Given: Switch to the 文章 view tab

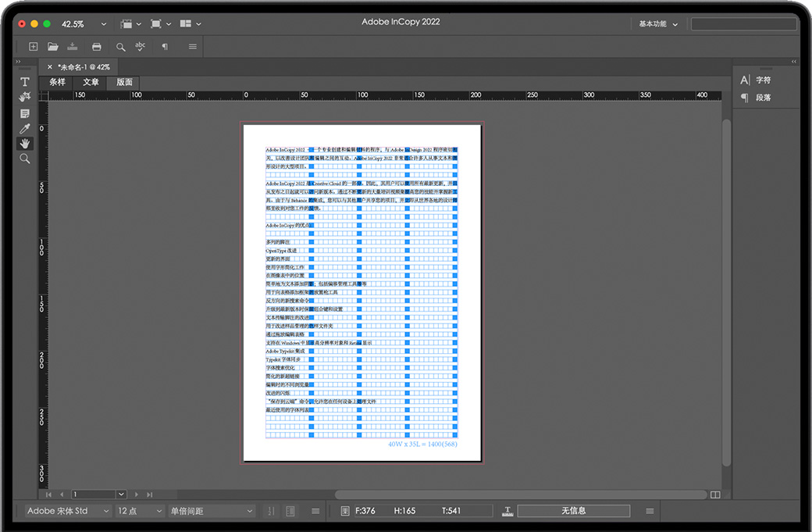Looking at the screenshot, I should pos(91,82).
